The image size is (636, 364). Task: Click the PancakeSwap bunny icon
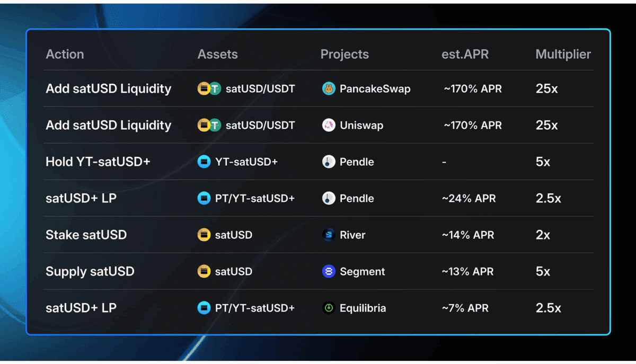tap(329, 88)
